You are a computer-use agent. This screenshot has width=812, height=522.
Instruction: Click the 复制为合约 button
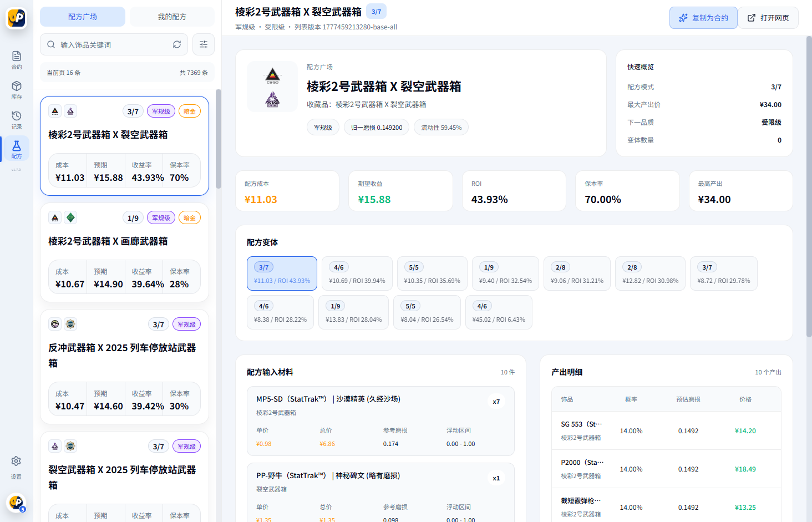point(703,17)
